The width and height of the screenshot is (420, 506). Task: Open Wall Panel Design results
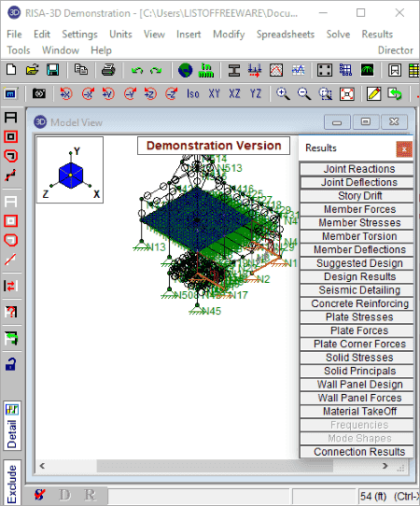357,385
